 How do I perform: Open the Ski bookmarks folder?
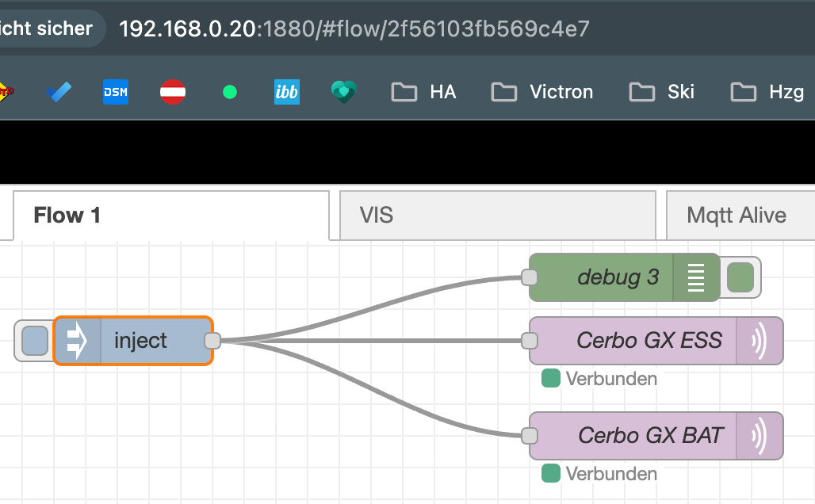tap(661, 92)
